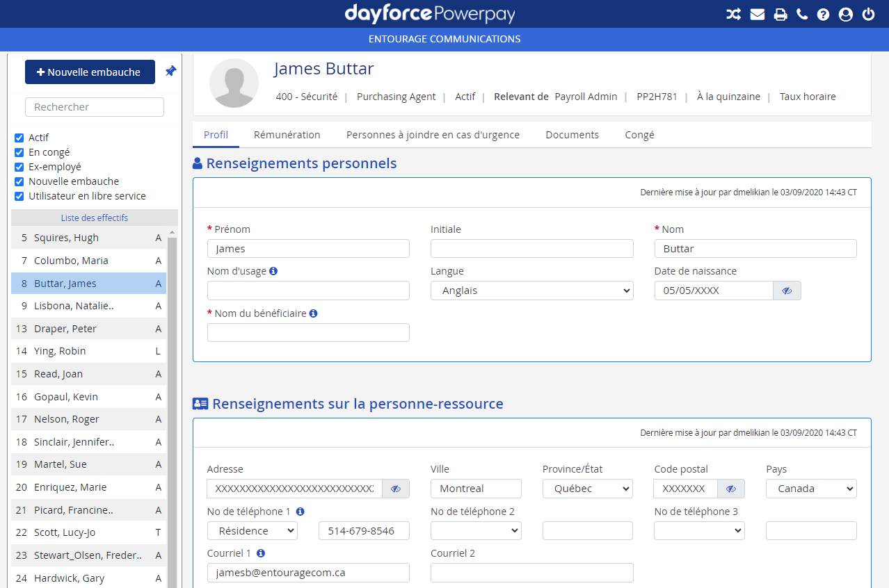
Task: Click the power logout icon
Action: click(868, 14)
